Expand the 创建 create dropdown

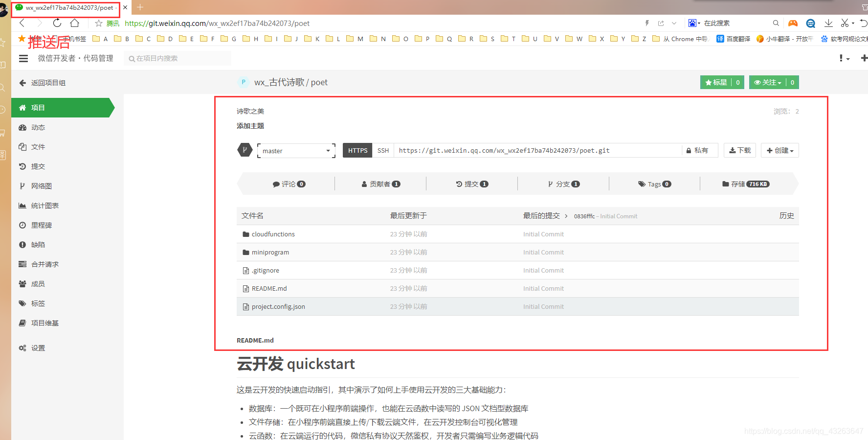tap(780, 150)
